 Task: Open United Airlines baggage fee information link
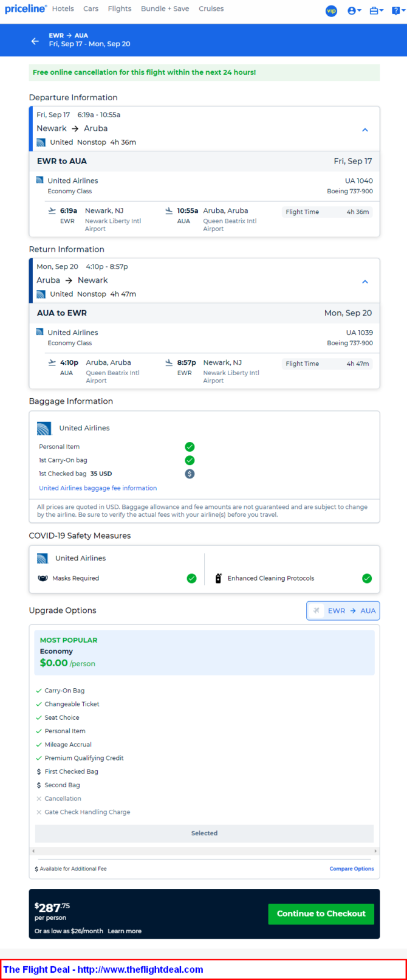coord(98,488)
